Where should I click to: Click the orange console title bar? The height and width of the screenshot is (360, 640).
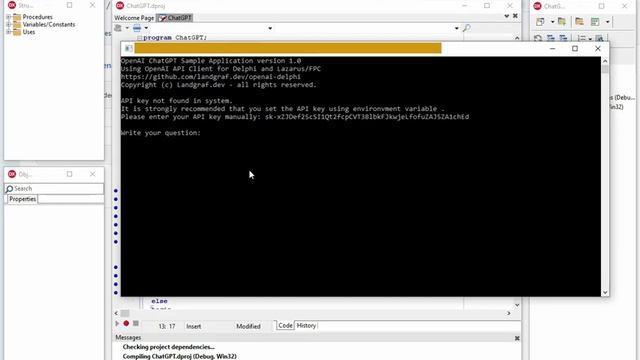point(288,48)
